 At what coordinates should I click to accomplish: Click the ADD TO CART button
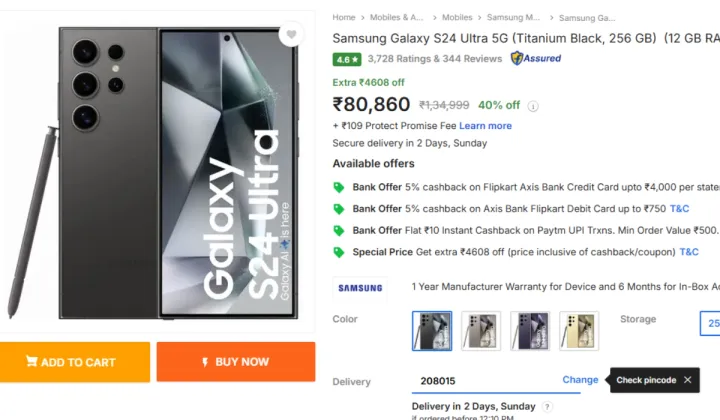(74, 362)
